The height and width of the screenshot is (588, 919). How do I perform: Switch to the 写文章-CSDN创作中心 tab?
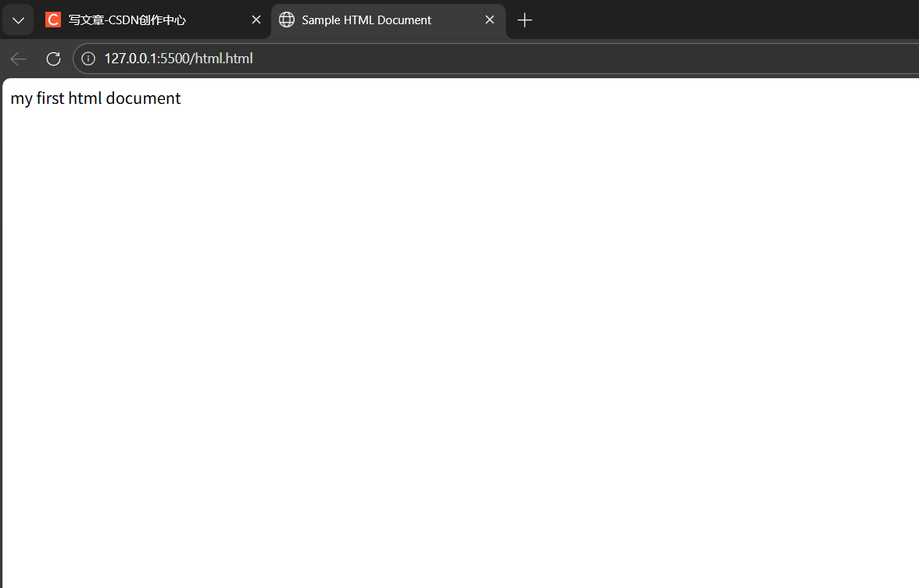(153, 20)
